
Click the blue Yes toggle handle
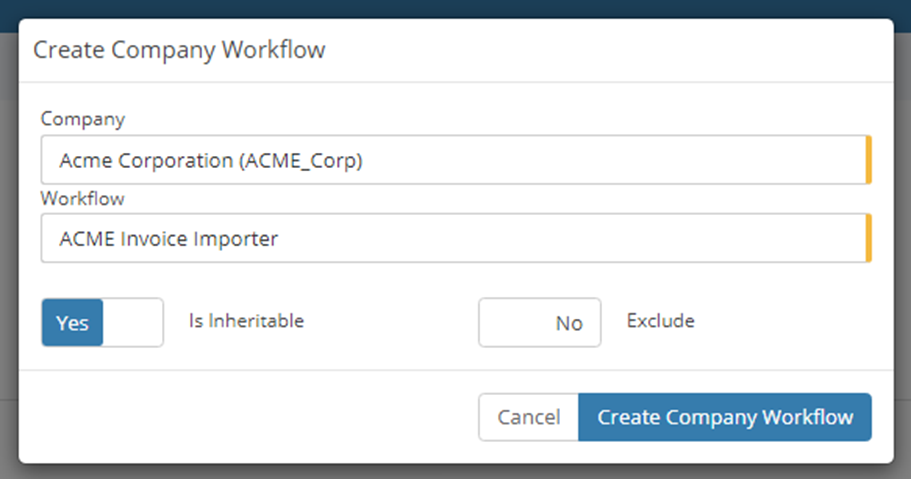point(72,323)
